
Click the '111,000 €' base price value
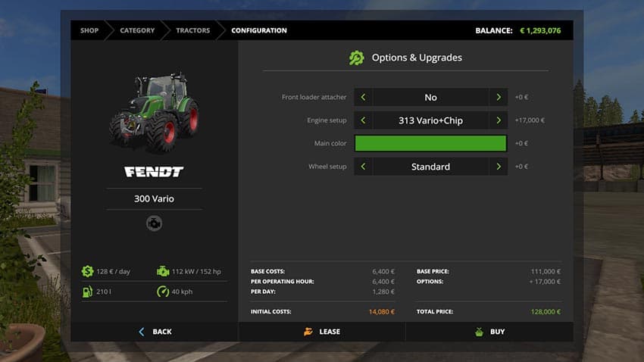(546, 271)
